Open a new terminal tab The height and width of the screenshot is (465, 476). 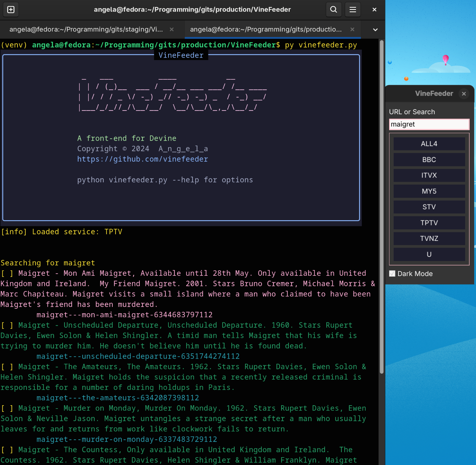(11, 10)
